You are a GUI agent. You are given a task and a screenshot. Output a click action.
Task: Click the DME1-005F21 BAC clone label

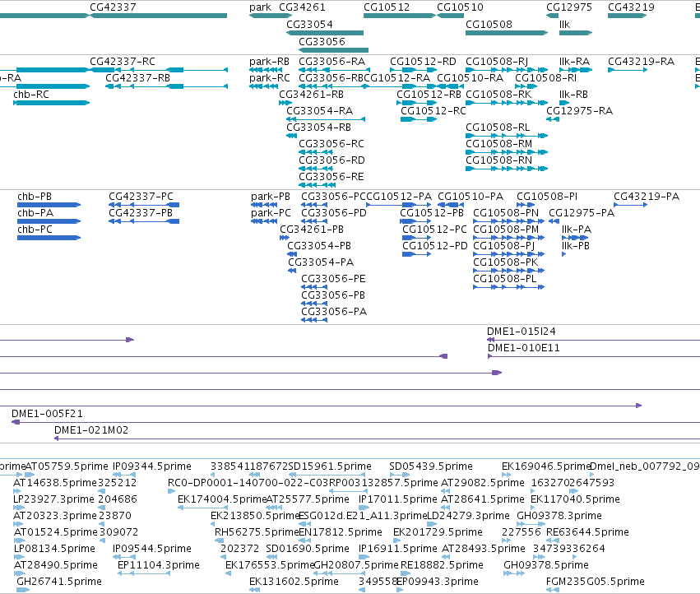tap(48, 414)
